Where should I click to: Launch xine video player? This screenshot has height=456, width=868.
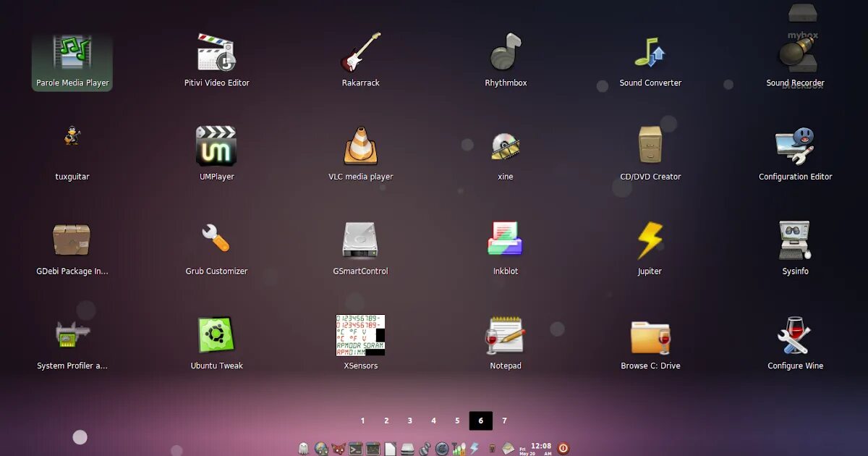506,155
